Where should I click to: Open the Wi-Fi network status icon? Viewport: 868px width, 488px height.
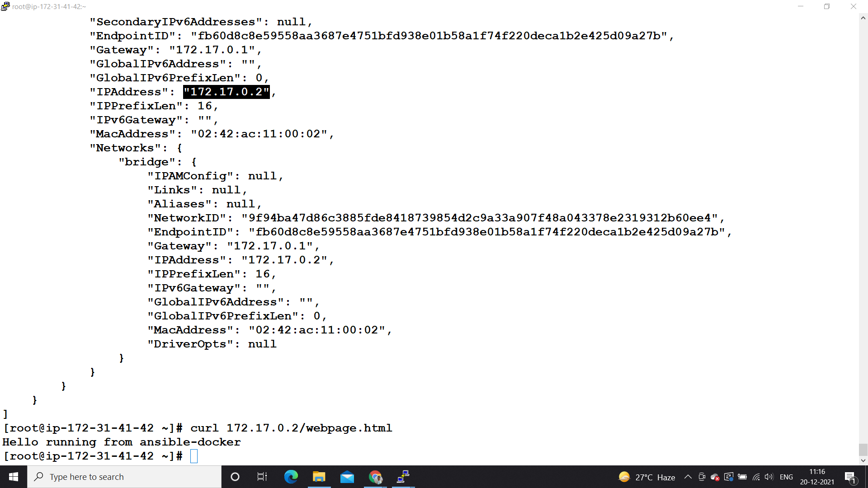pyautogui.click(x=755, y=477)
